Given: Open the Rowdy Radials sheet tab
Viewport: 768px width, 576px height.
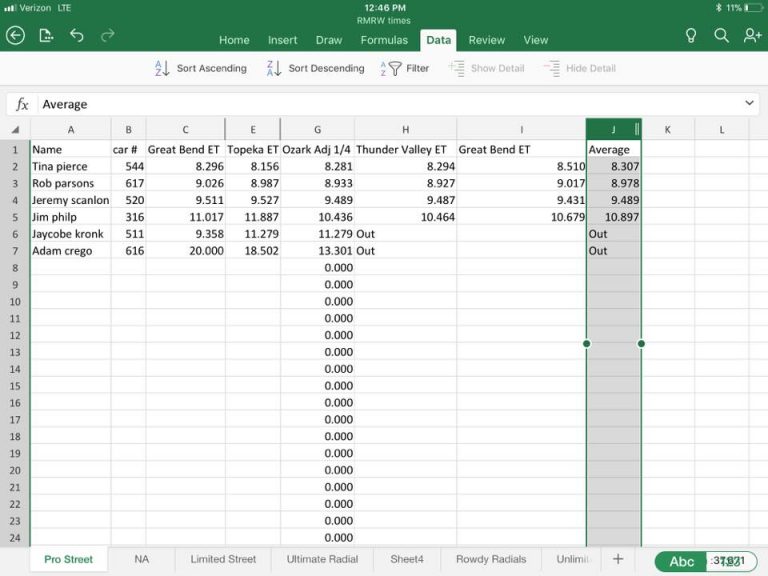Looking at the screenshot, I should click(491, 559).
